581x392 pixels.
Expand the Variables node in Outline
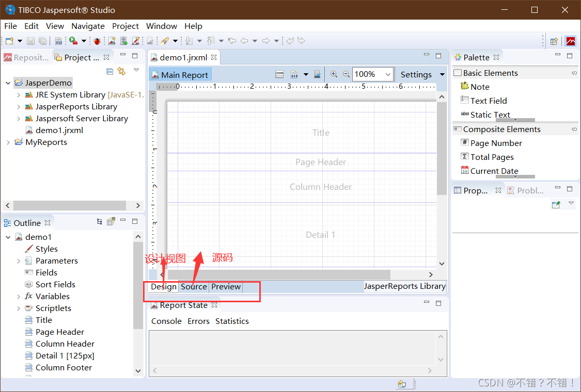point(19,296)
